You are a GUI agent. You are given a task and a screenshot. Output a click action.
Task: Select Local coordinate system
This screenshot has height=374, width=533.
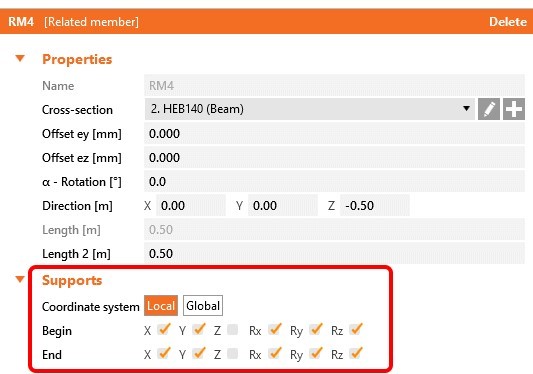click(161, 306)
